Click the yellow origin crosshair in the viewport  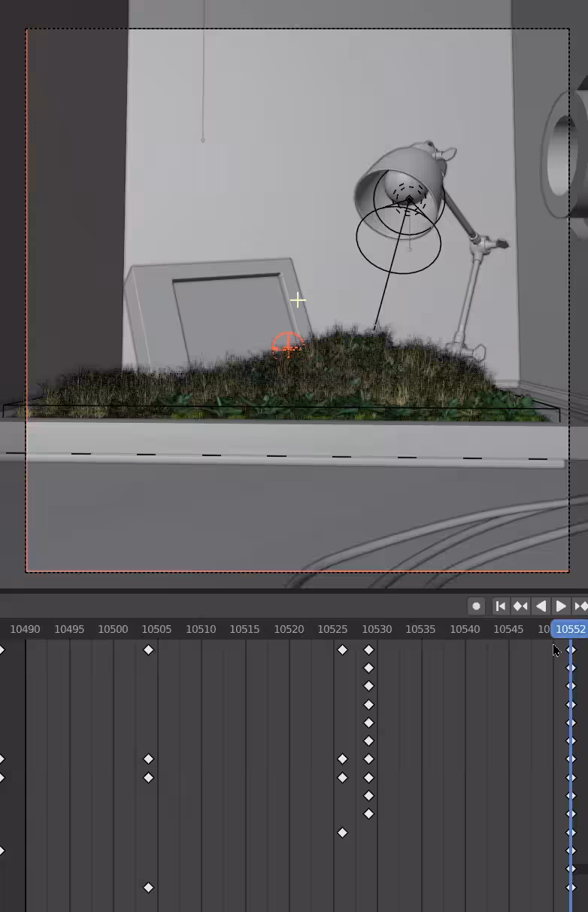(x=298, y=300)
